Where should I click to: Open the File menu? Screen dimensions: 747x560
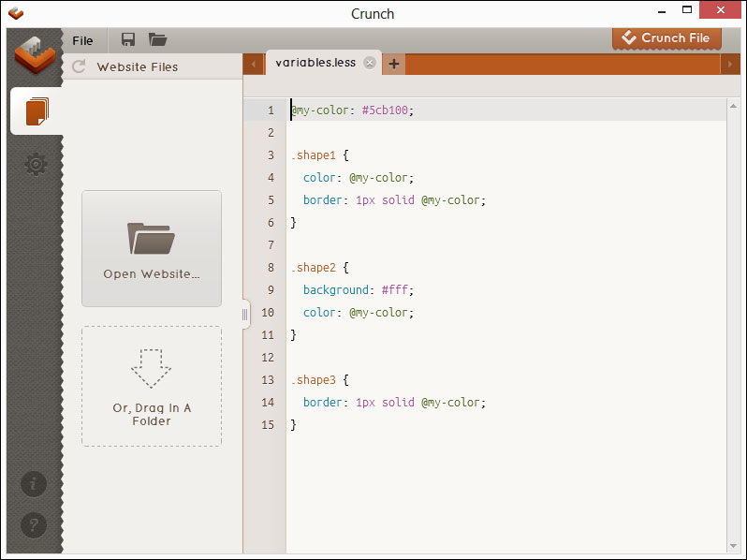coord(82,40)
